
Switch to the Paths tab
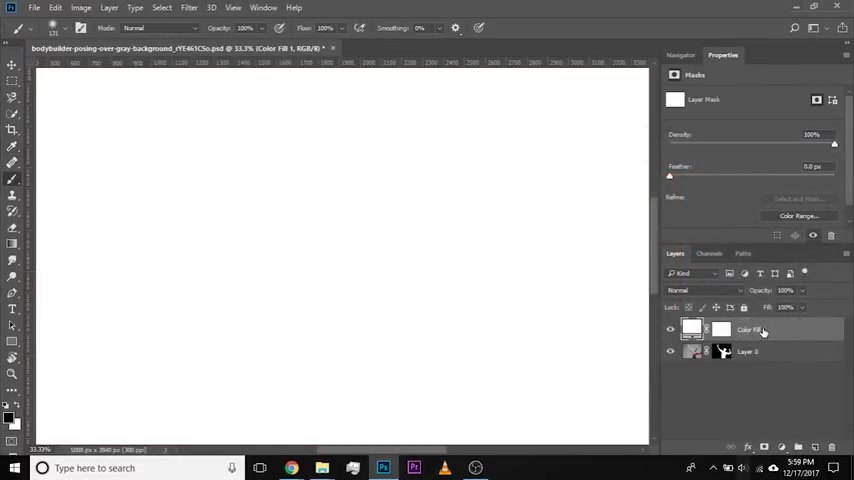[743, 253]
